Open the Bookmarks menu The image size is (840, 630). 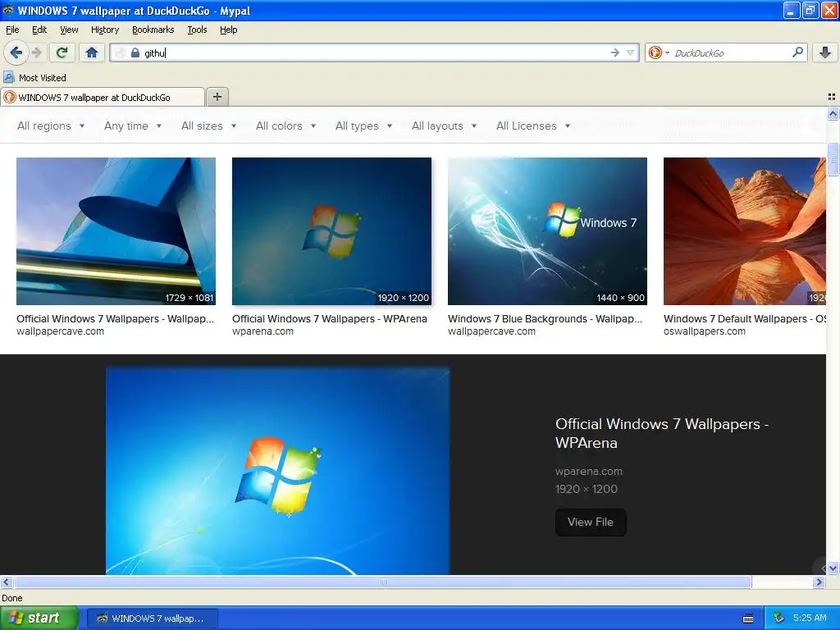click(153, 30)
